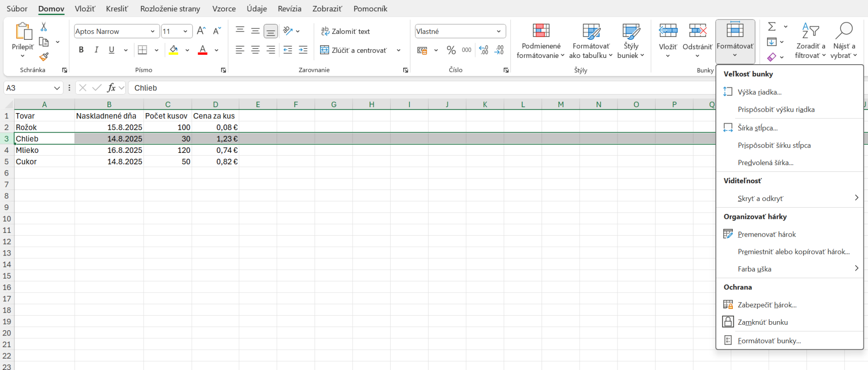Open the Revízia tab
Viewport: 868px width, 370px height.
[x=289, y=9]
